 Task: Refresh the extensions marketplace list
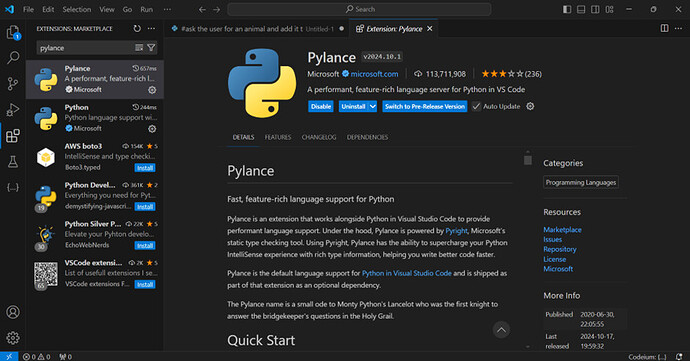point(137,29)
